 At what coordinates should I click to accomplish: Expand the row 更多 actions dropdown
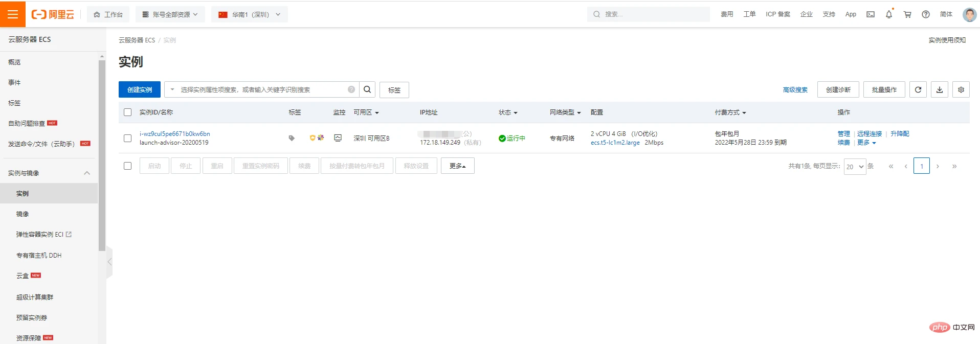[866, 143]
